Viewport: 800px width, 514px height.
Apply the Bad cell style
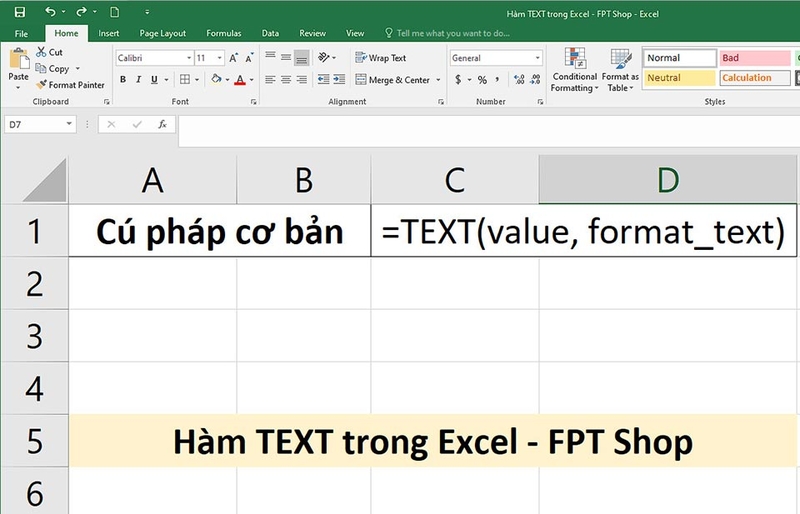tap(755, 58)
